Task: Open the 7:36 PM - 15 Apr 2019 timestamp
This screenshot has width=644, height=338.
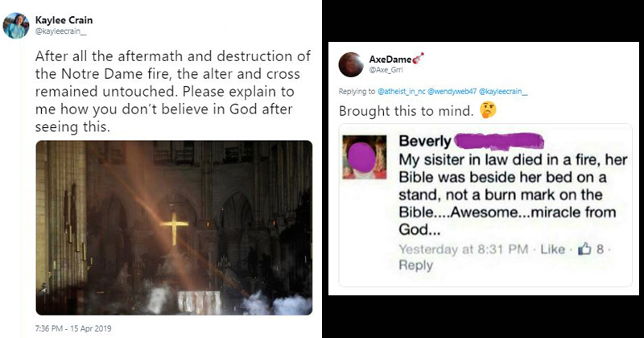Action: 73,328
